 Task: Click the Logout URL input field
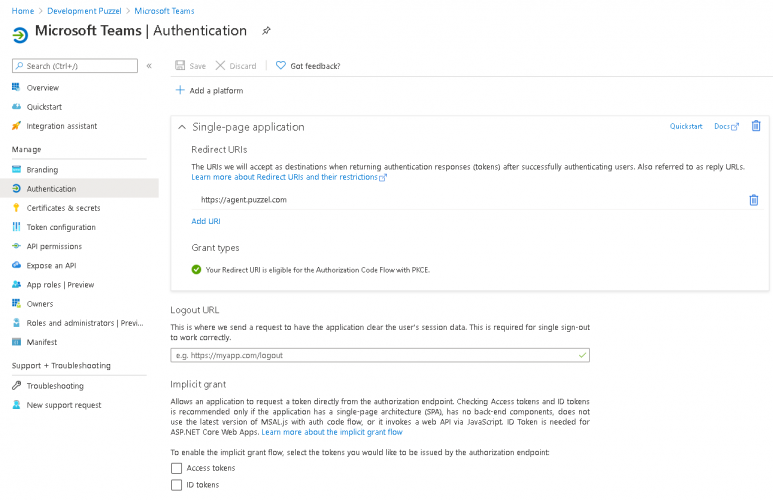(x=380, y=355)
